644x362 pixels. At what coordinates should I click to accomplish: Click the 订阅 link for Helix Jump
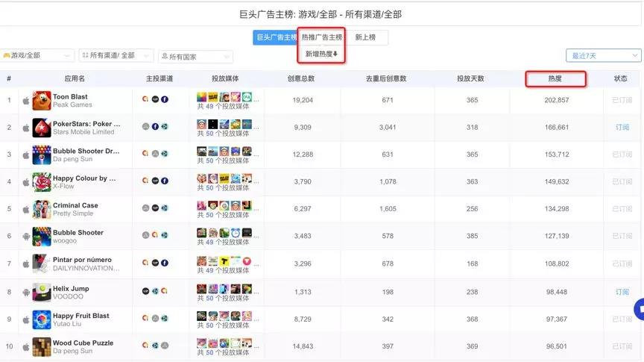tap(622, 292)
